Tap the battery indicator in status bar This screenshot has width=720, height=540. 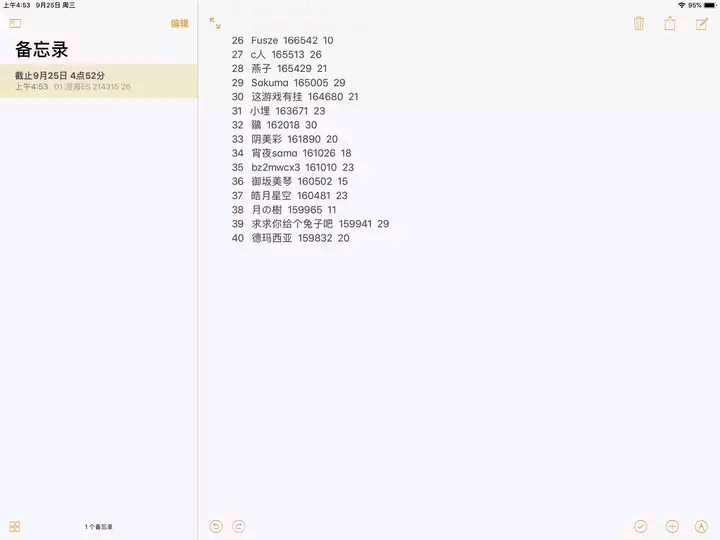709,6
